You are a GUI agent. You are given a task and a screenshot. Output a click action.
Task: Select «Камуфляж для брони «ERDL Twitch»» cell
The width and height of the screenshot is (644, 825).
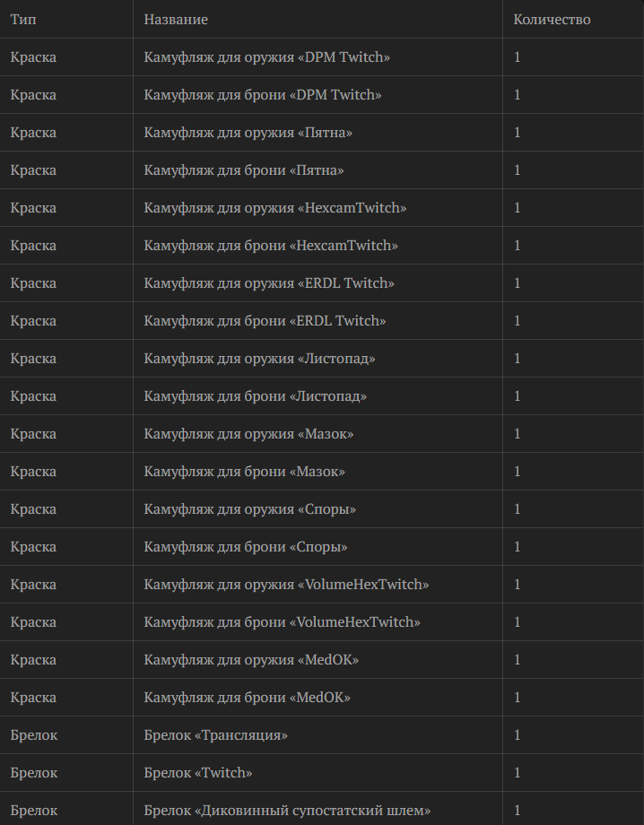318,320
